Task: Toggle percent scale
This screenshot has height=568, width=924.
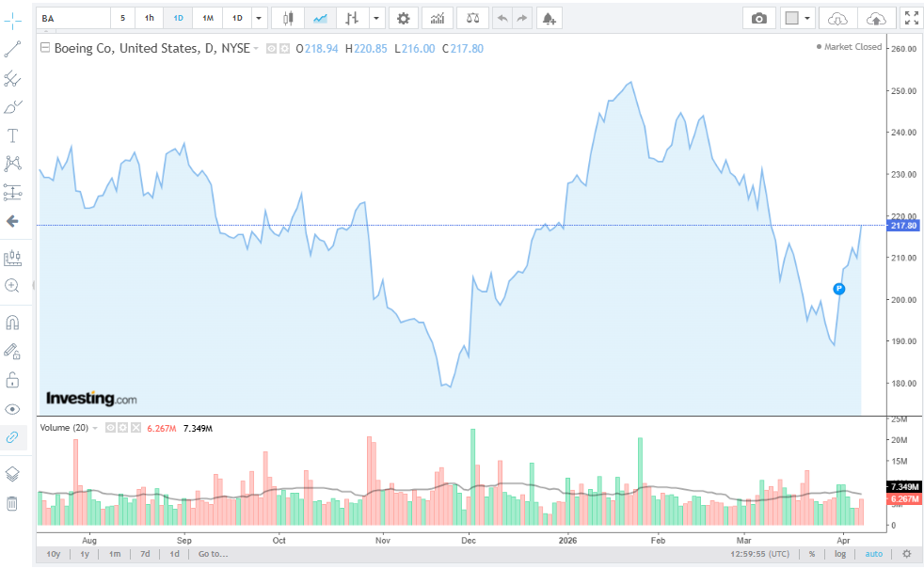Action: pyautogui.click(x=811, y=554)
